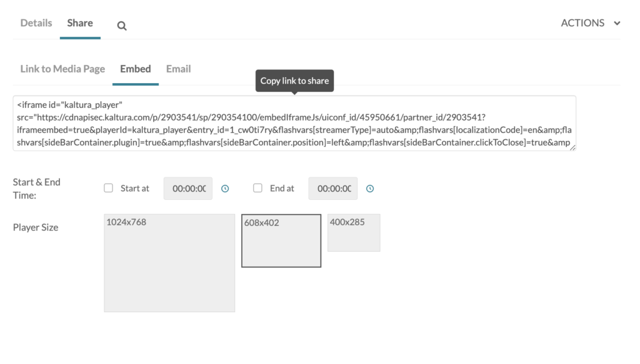The width and height of the screenshot is (640, 364).
Task: Select the Embed tab
Action: [136, 69]
